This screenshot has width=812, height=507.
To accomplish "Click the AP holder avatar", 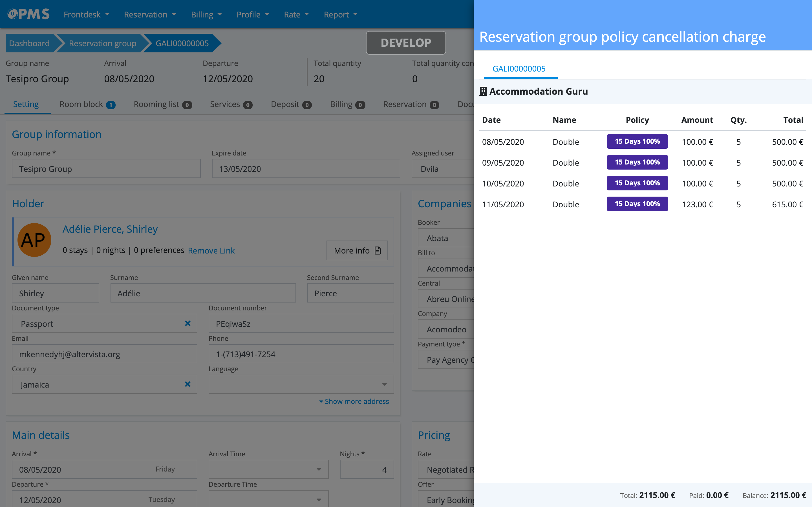I will click(x=34, y=240).
